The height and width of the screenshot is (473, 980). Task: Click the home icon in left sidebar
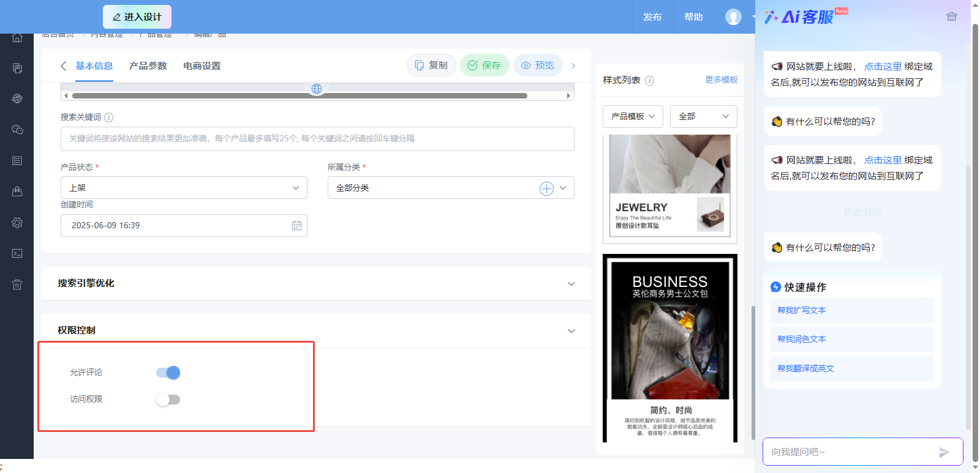pos(17,37)
